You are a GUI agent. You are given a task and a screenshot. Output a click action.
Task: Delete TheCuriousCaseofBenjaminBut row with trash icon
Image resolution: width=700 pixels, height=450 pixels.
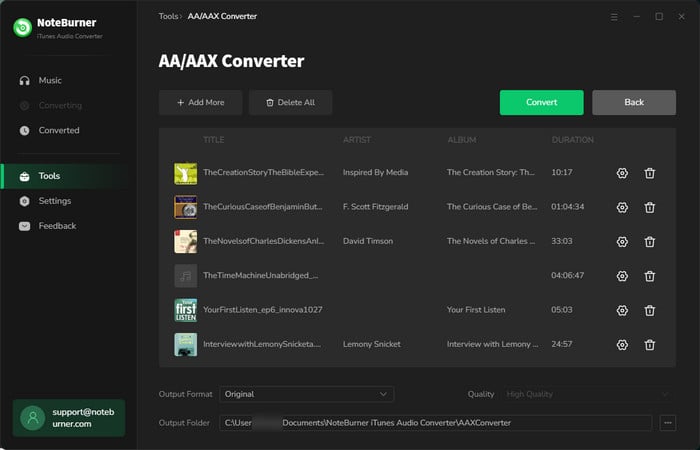[650, 207]
